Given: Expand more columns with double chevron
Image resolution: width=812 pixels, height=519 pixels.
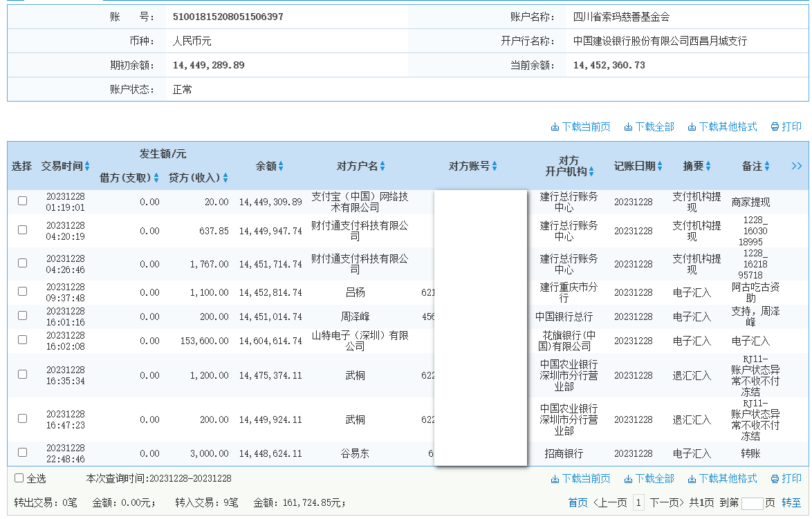Looking at the screenshot, I should click(x=797, y=166).
